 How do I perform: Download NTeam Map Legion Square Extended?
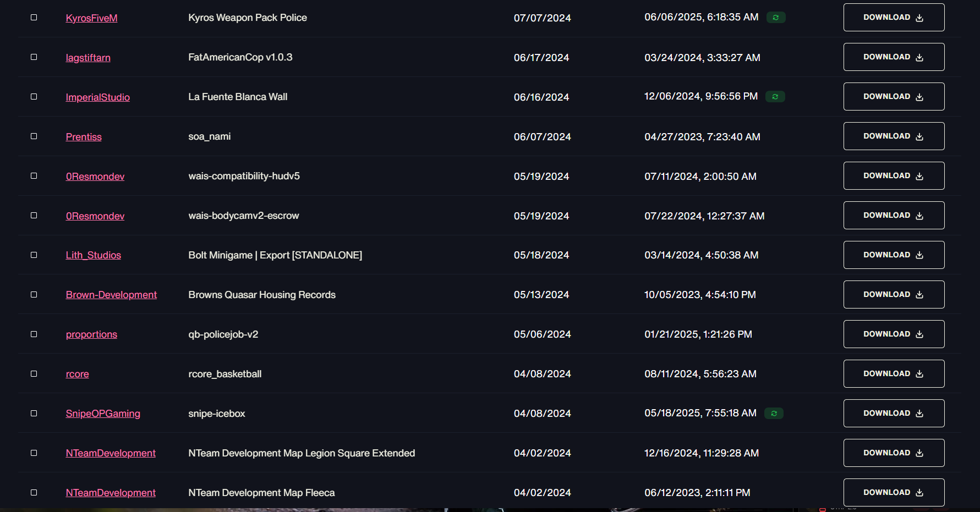click(x=894, y=453)
